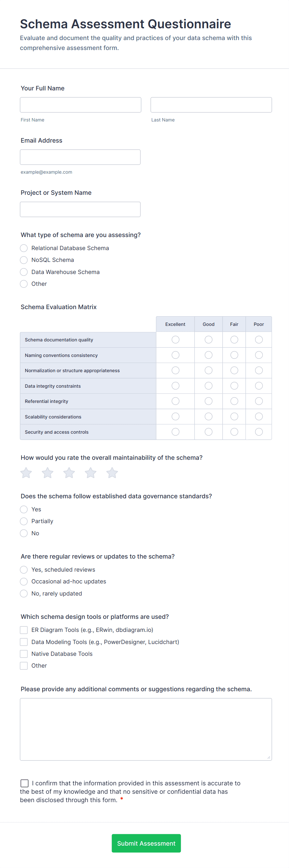Set Security and access controls to Poor
Screen dimensions: 289x868
click(259, 432)
